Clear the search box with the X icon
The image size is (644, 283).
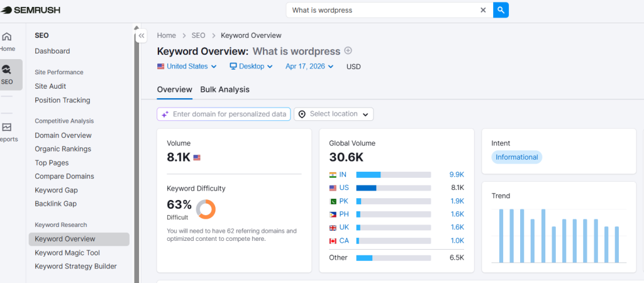[x=483, y=10]
